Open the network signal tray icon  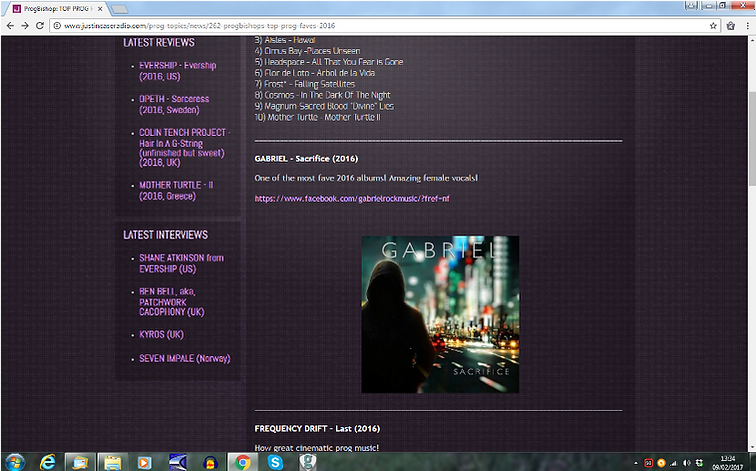[674, 463]
